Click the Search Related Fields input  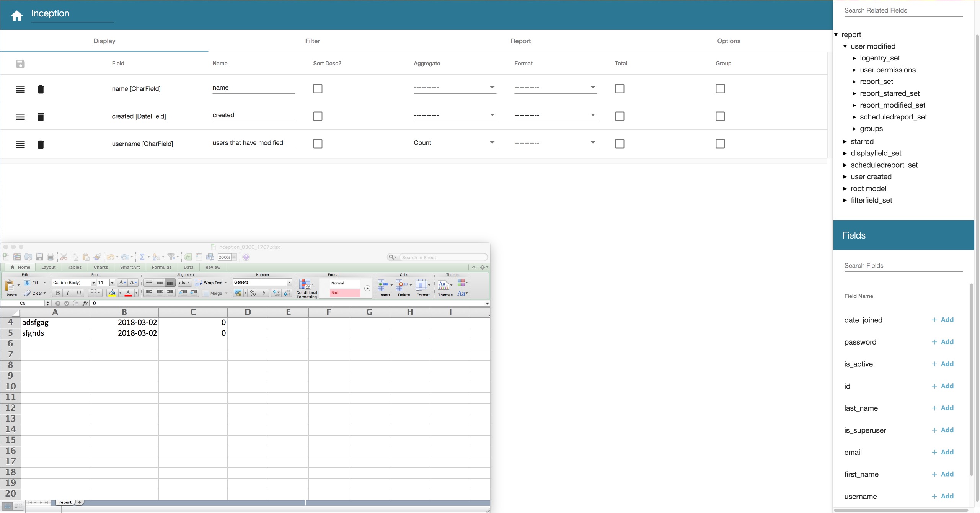903,11
